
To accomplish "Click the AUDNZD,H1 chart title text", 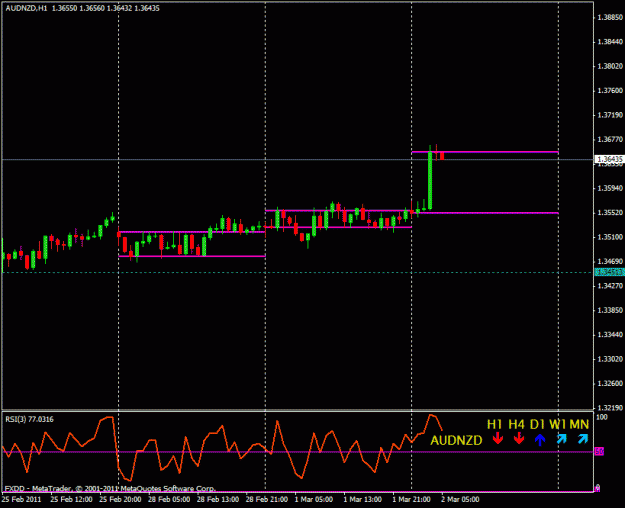I will pos(26,8).
